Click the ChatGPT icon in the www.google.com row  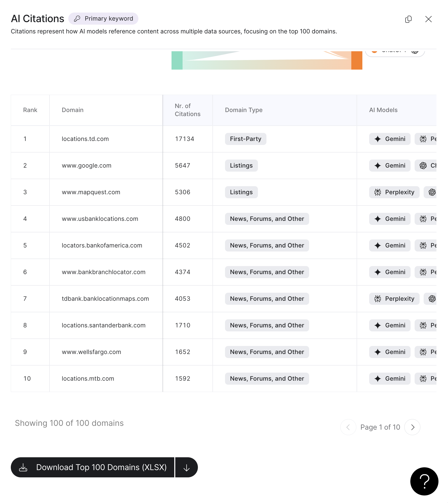(423, 166)
